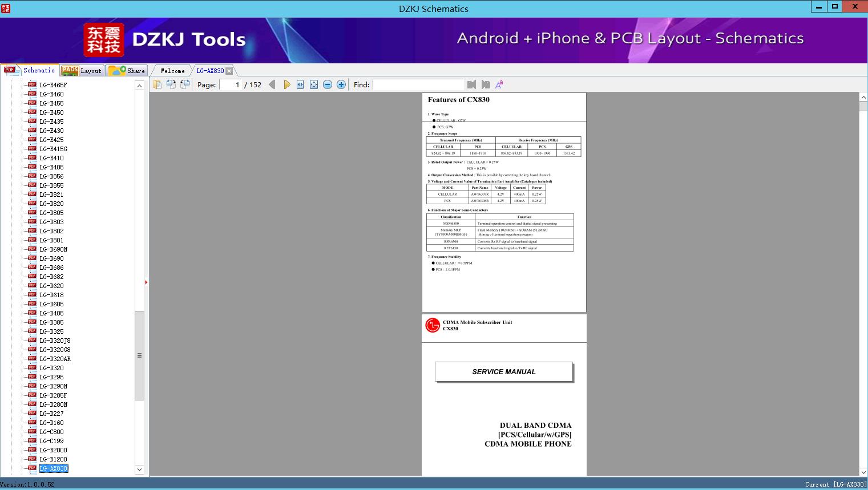Open LG-D620 schematic
The image size is (868, 490).
[x=51, y=286]
